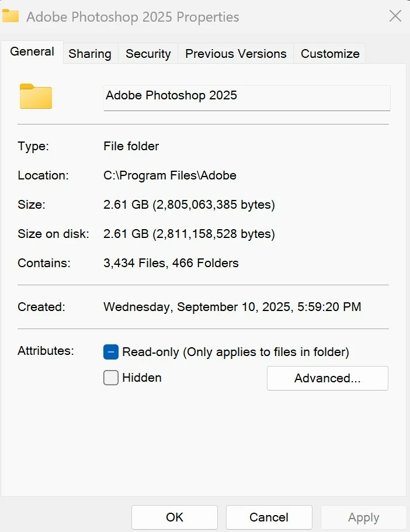Close the Properties dialog with the X
410x532 pixels.
coord(395,16)
